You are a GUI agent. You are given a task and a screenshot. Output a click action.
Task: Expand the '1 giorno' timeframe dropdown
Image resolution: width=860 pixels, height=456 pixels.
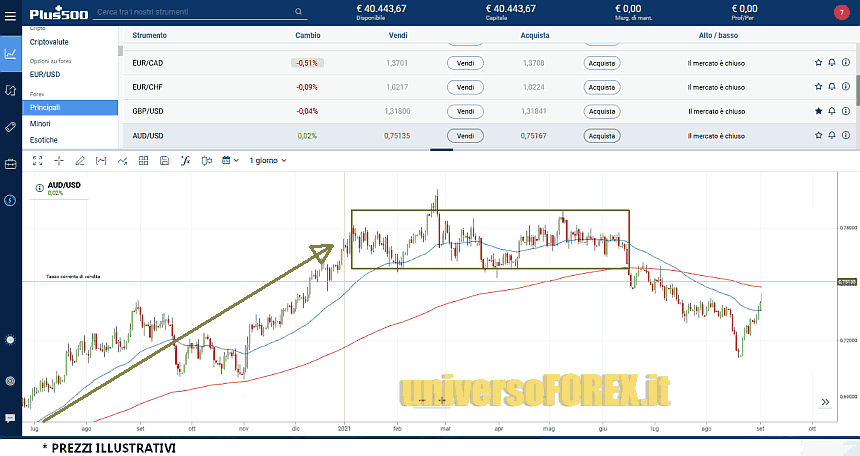click(x=268, y=160)
